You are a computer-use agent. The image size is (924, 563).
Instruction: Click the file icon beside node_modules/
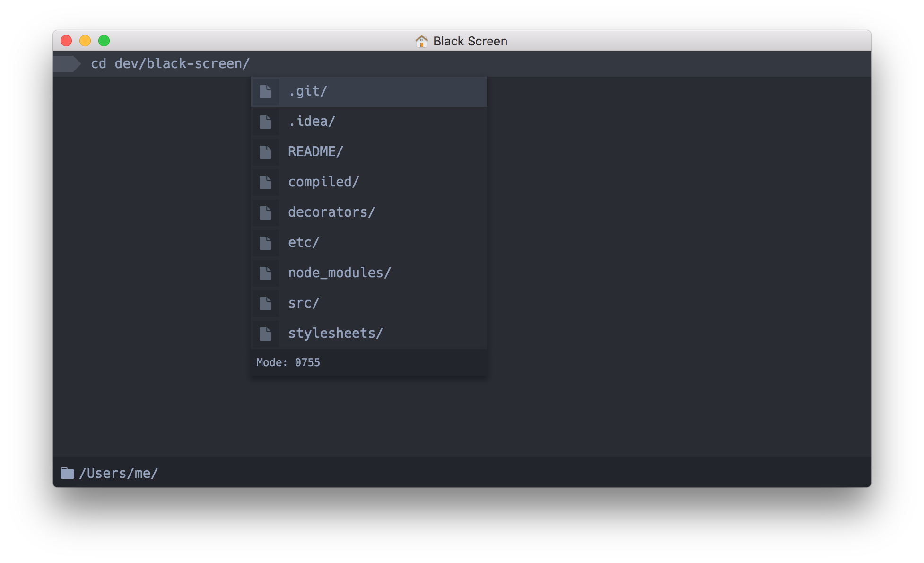[x=265, y=273]
